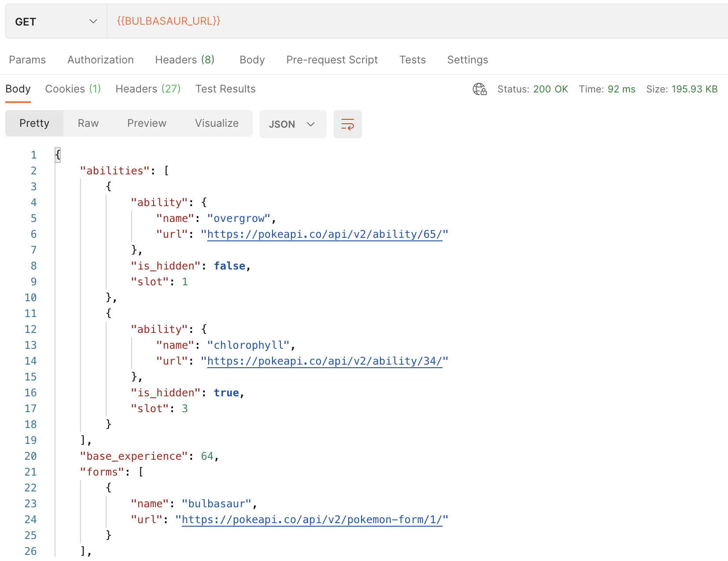View the response Headers (27) tab

tap(148, 89)
